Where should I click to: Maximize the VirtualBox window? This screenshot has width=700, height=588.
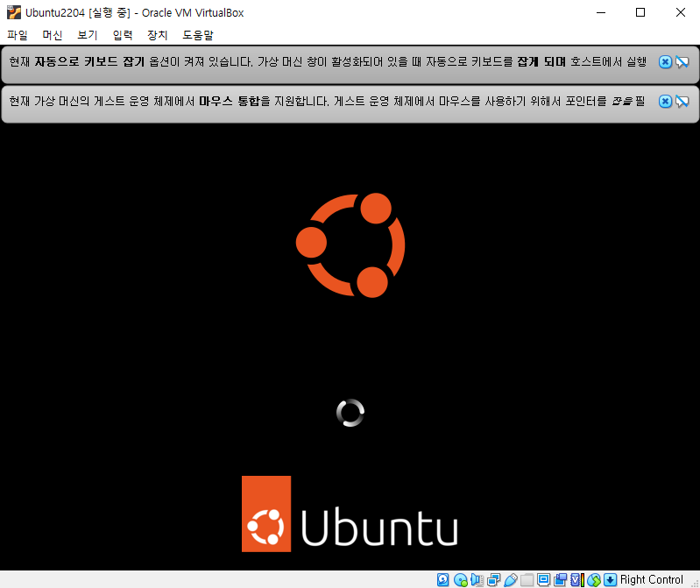640,12
